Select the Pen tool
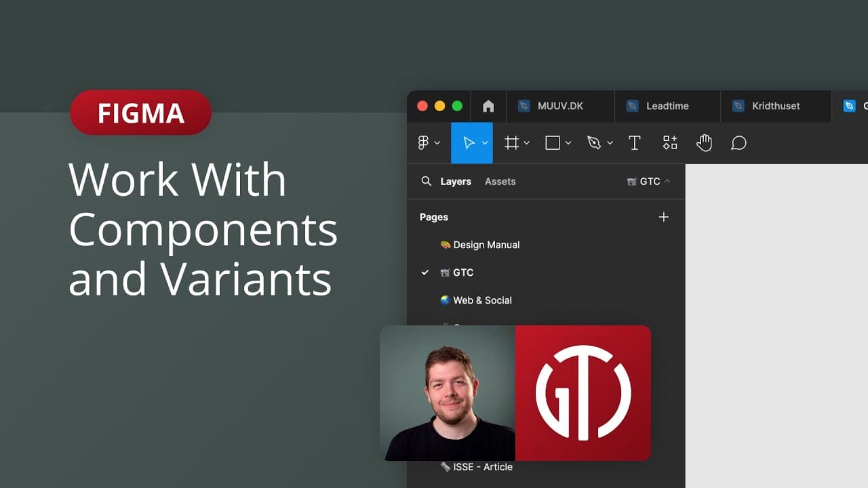Image resolution: width=868 pixels, height=488 pixels. tap(593, 143)
